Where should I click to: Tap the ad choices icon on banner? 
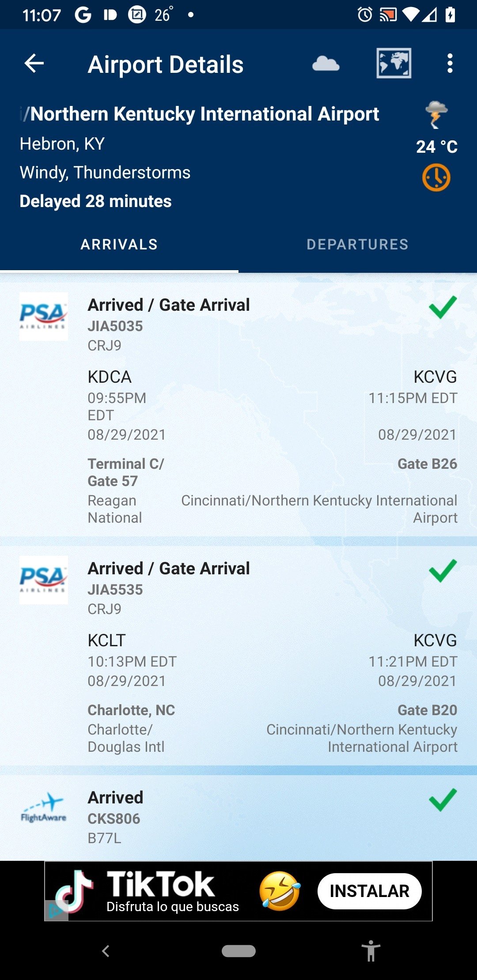(x=56, y=910)
